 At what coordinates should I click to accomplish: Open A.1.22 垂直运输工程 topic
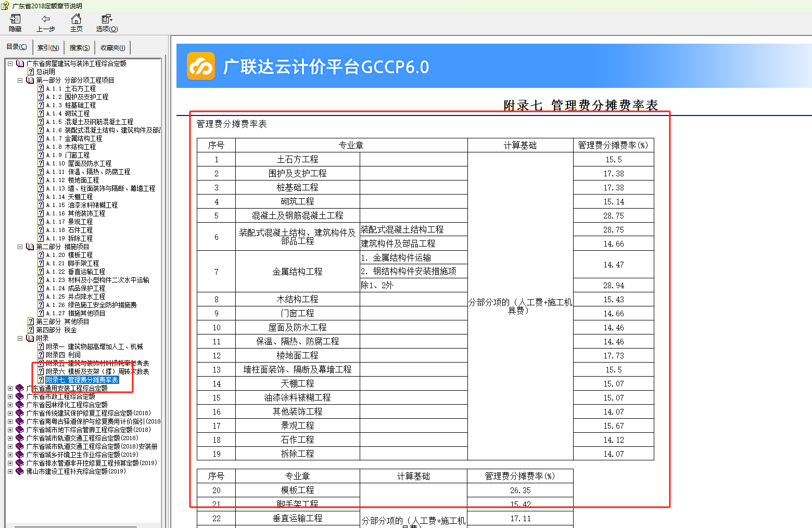coord(75,272)
